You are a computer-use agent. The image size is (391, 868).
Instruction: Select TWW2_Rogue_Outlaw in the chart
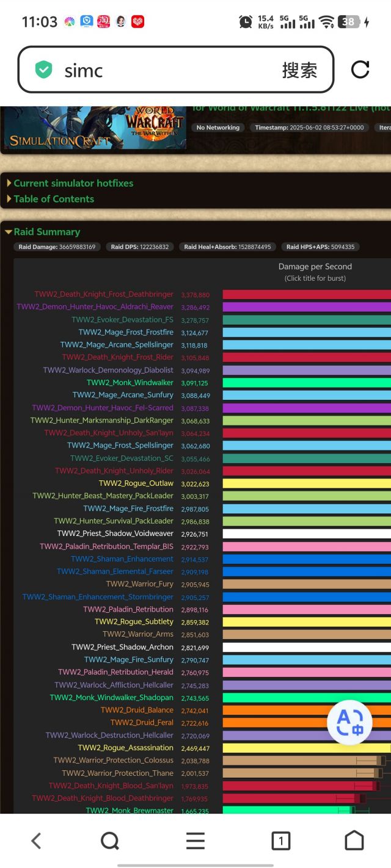(x=136, y=483)
